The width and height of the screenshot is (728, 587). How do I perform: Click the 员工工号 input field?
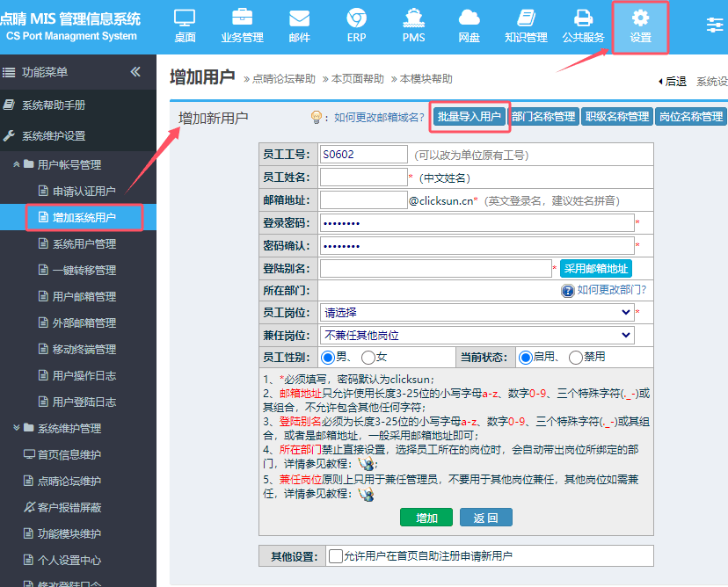coord(363,154)
